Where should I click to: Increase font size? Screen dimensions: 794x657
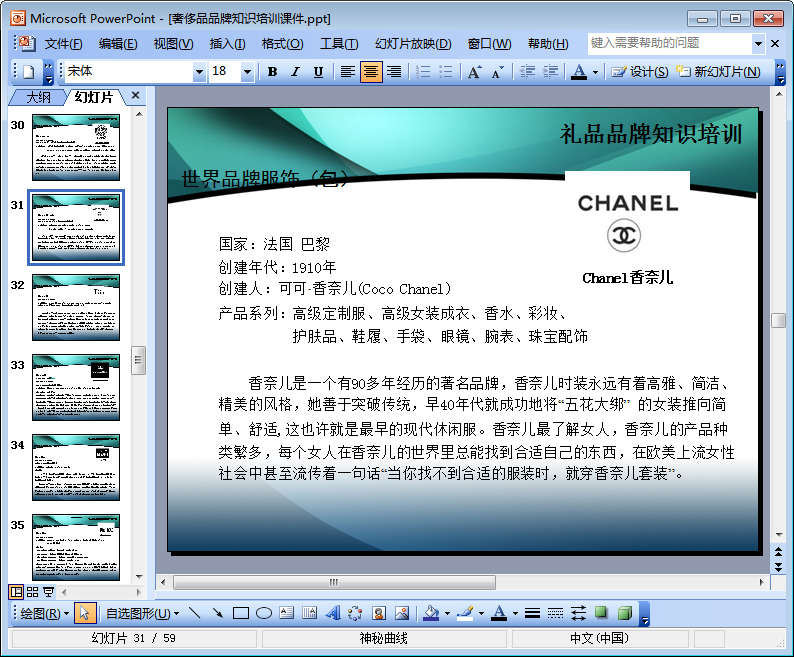(x=474, y=72)
